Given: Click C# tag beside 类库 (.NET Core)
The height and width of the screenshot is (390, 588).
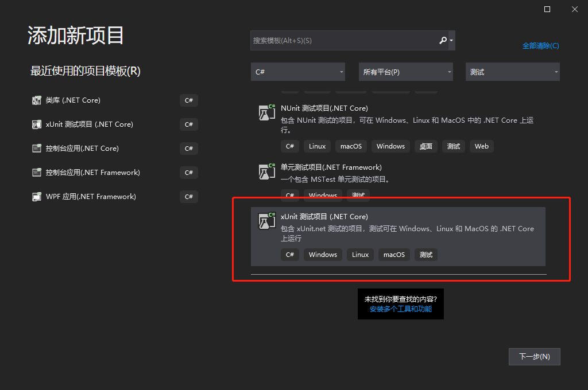Looking at the screenshot, I should click(188, 100).
